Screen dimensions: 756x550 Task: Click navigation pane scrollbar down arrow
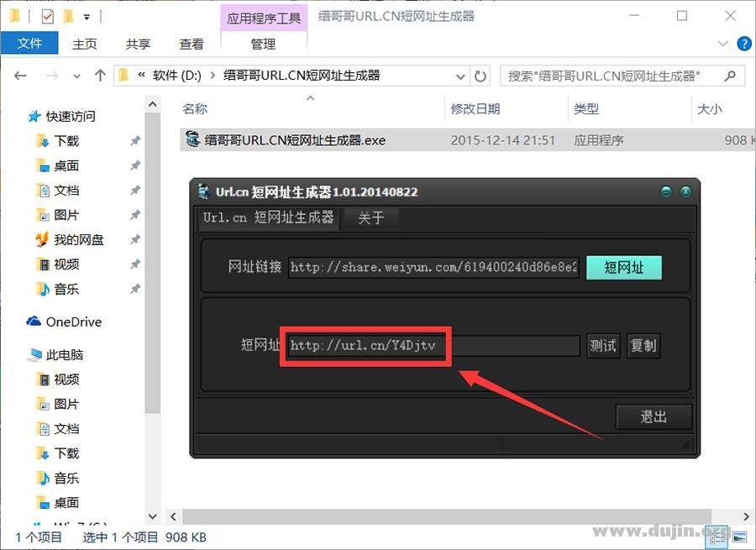(153, 516)
